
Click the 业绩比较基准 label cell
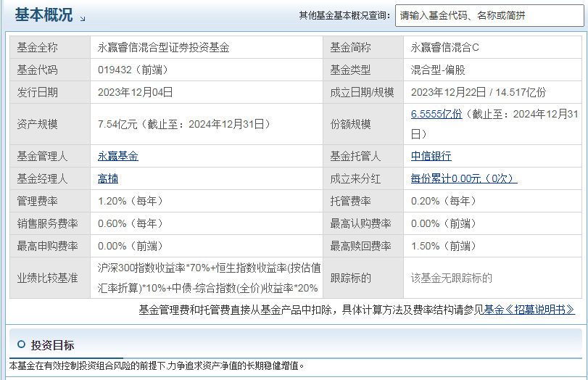click(50, 278)
